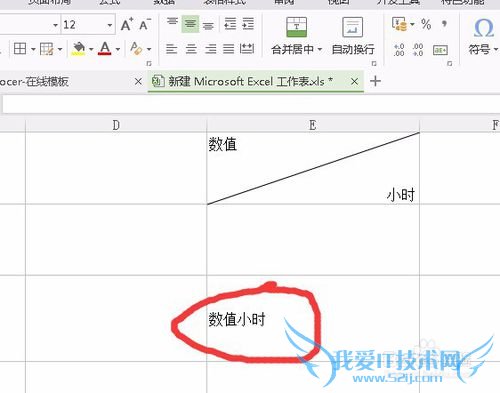Select column E header
The image size is (500, 393).
[x=313, y=125]
